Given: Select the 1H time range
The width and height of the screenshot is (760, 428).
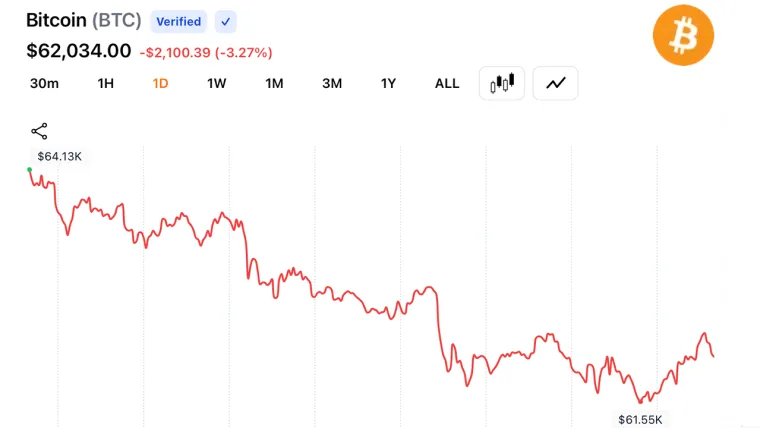Looking at the screenshot, I should coord(105,83).
